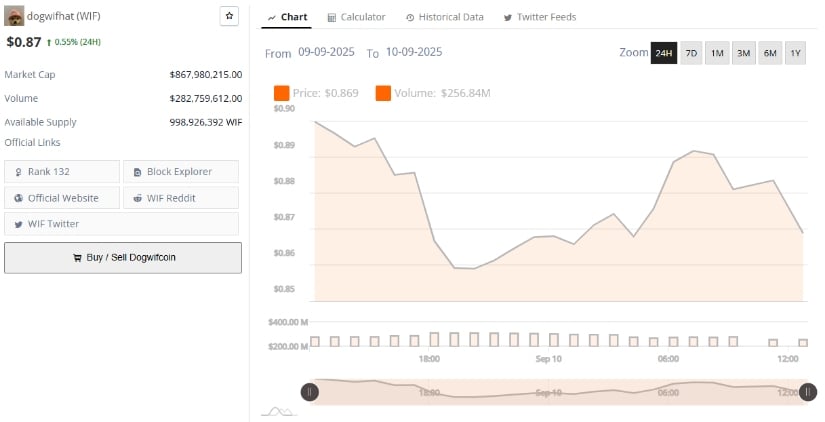The height and width of the screenshot is (422, 825).
Task: Click the $0.90 price axis label
Action: click(284, 109)
